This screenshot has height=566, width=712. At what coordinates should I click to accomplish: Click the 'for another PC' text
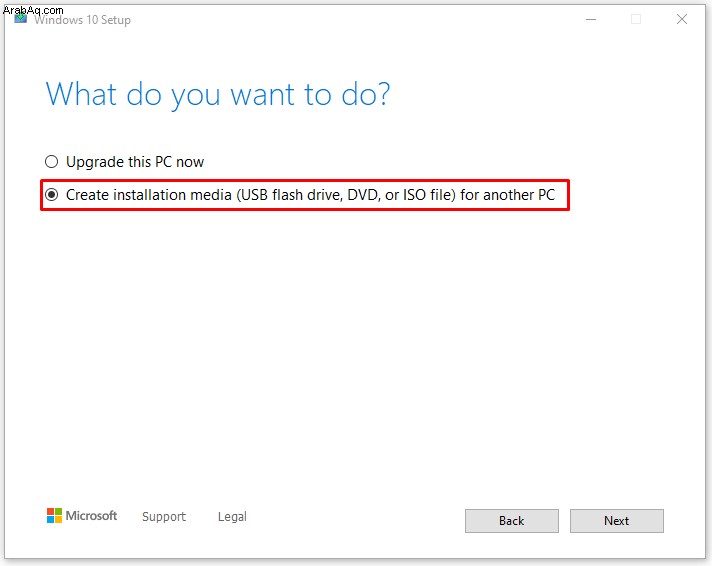click(x=508, y=195)
